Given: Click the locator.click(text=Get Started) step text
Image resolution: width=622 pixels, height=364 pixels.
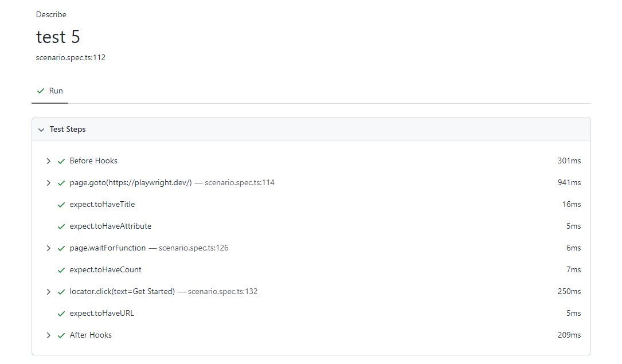Looking at the screenshot, I should tap(122, 291).
